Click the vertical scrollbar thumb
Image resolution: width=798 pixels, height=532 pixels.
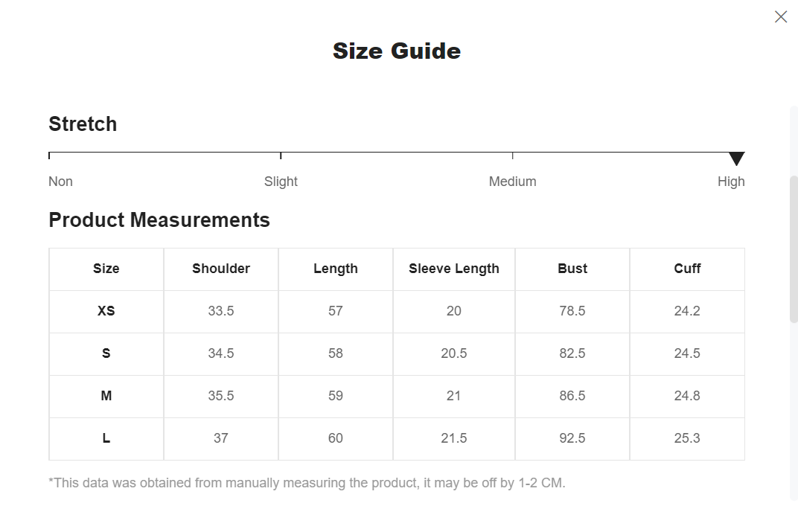pos(794,249)
